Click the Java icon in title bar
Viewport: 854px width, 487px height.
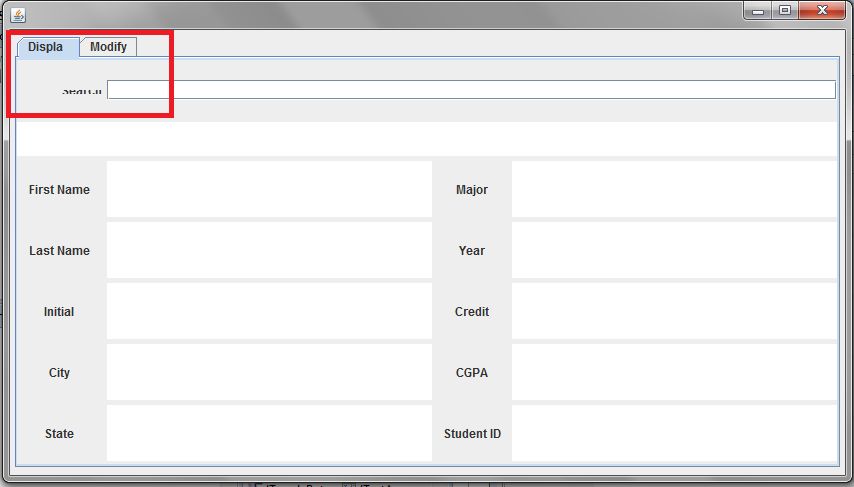click(x=18, y=15)
